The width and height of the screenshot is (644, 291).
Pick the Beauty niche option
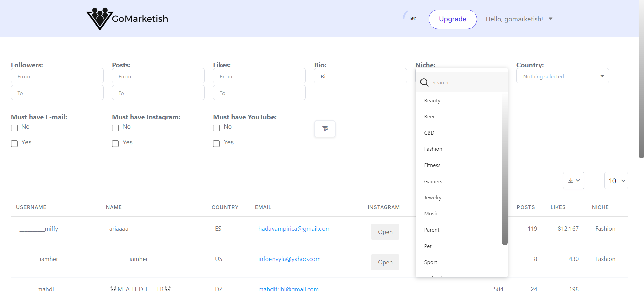(x=432, y=101)
